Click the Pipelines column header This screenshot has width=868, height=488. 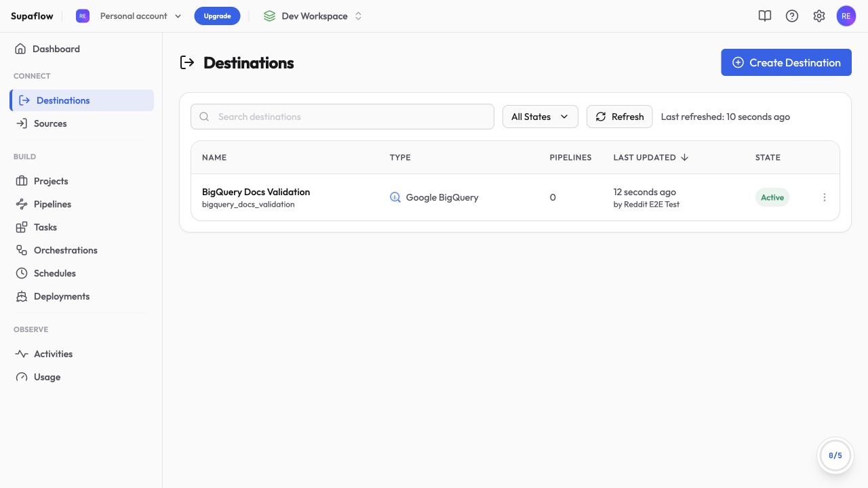(x=570, y=157)
